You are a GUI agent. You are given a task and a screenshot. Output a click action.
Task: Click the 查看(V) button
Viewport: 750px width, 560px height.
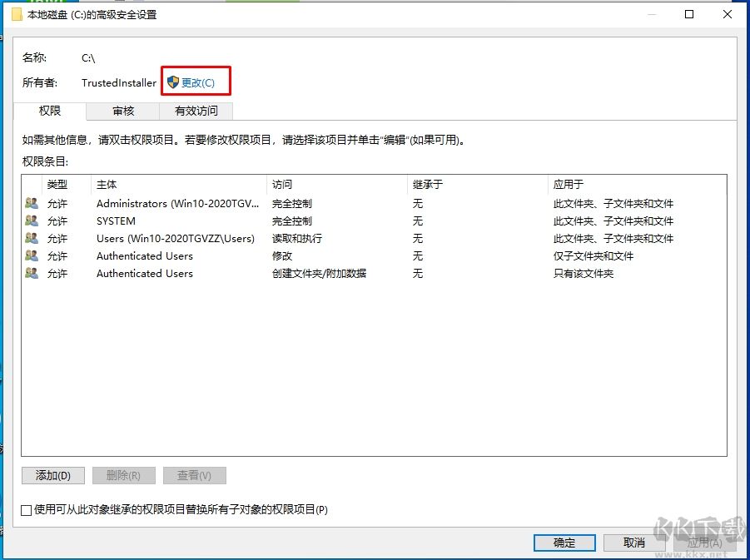194,475
